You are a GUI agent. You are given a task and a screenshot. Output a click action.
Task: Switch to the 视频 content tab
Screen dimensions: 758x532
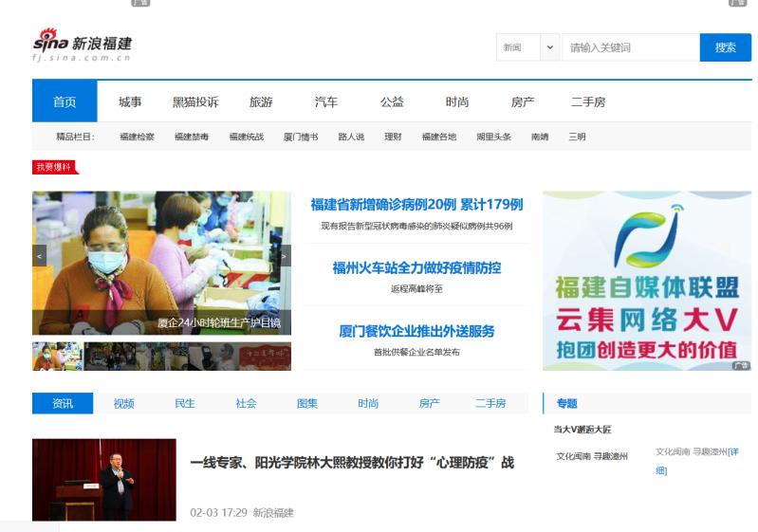[123, 403]
